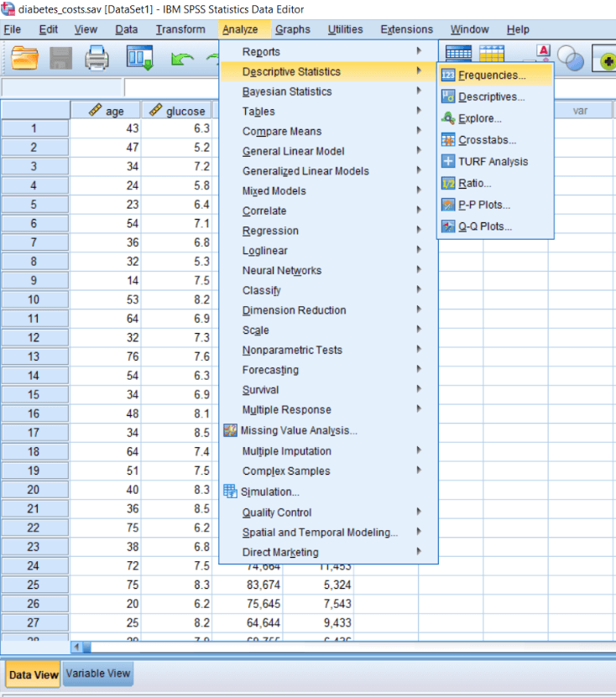Open Descriptives from the submenu

pyautogui.click(x=491, y=97)
